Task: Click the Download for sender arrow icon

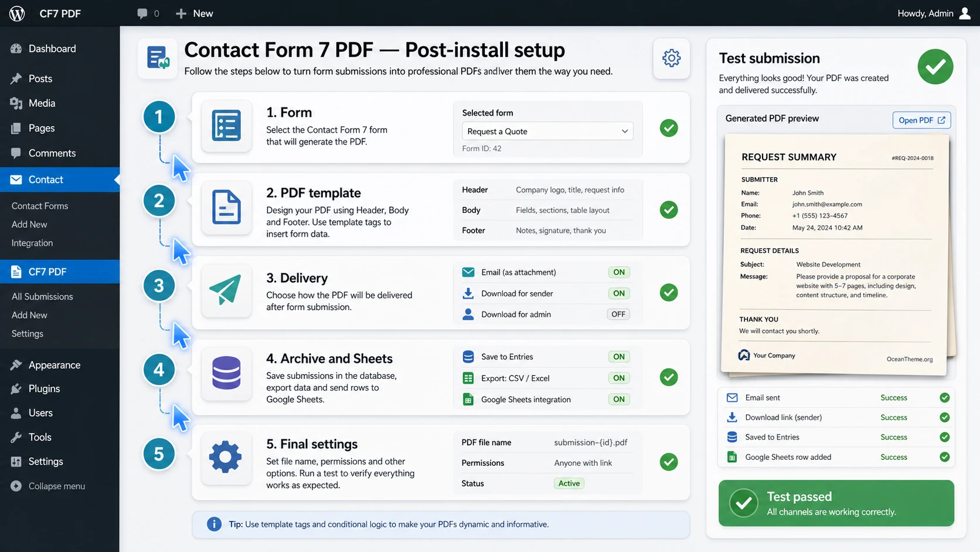Action: [468, 293]
